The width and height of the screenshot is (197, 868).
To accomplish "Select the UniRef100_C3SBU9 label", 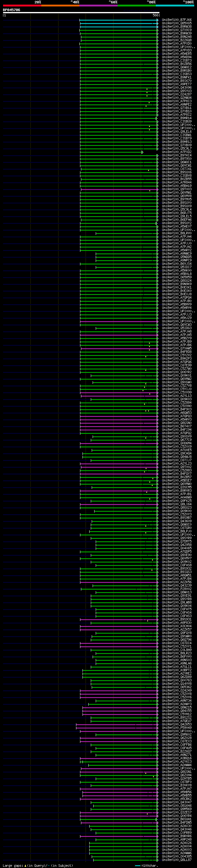I will (177, 121).
